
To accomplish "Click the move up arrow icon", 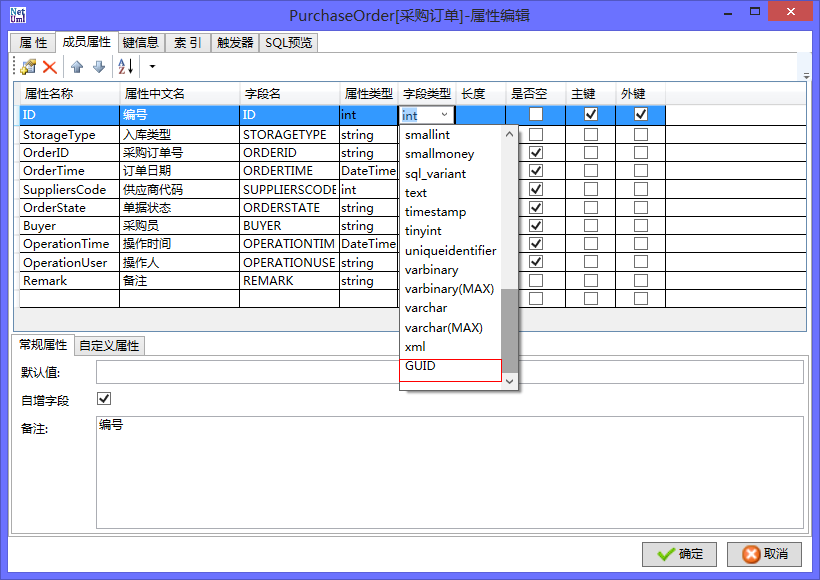I will (77, 67).
